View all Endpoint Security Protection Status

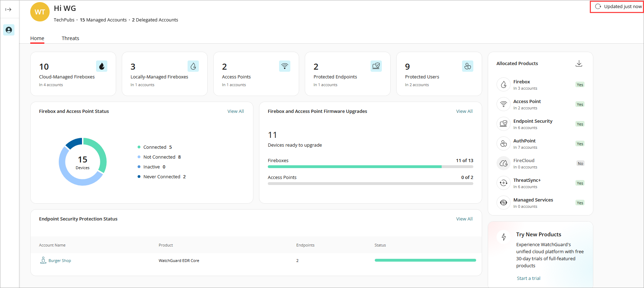pyautogui.click(x=464, y=219)
